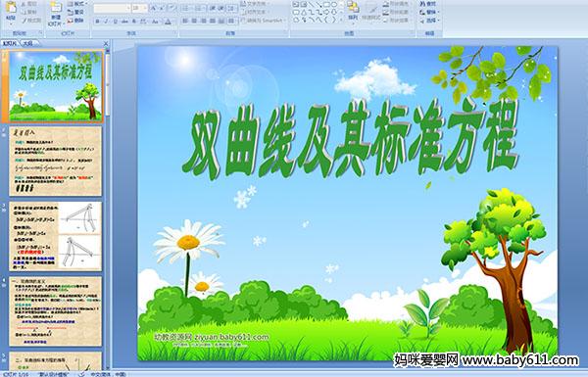Click the Find (查找) binoculars icon
The image size is (588, 377).
click(422, 4)
